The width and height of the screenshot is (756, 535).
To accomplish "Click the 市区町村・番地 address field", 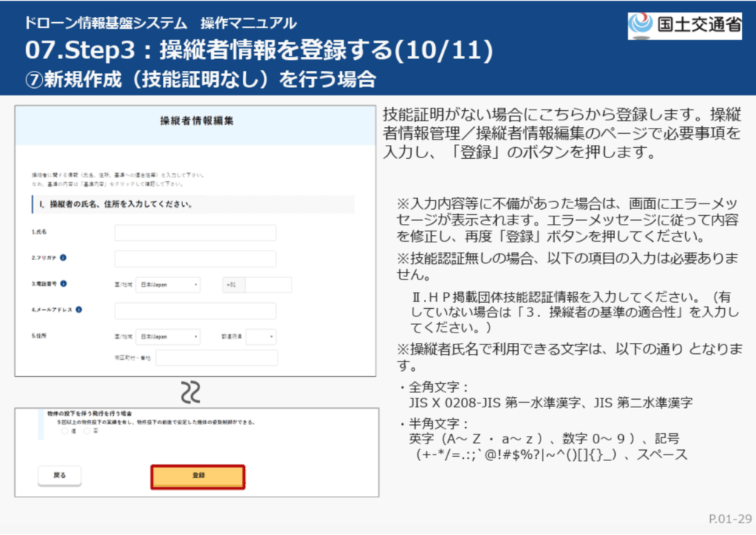I will [216, 358].
